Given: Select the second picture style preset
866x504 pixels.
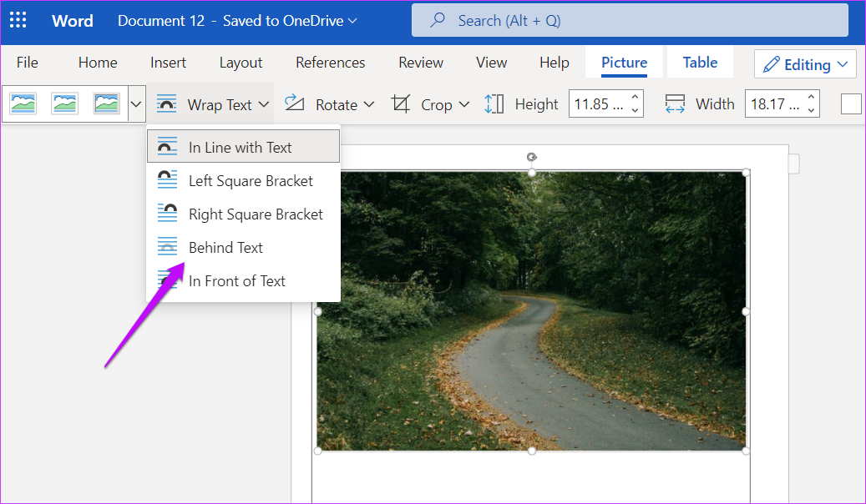Looking at the screenshot, I should point(64,103).
